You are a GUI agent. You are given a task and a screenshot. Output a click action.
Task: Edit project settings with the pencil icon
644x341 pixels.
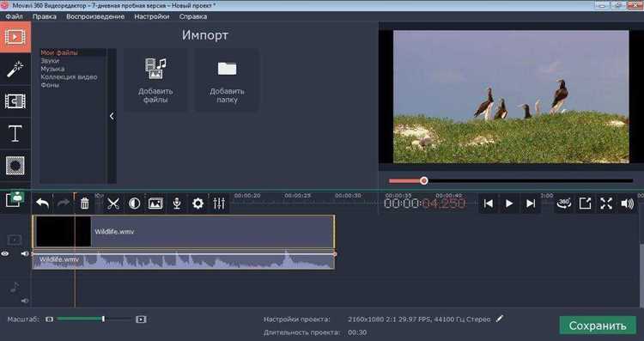(500, 319)
